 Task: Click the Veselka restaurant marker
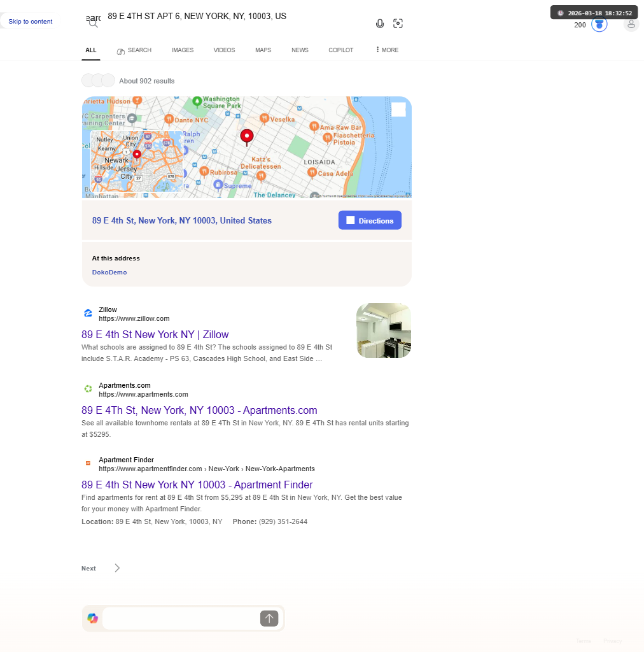[x=264, y=119]
